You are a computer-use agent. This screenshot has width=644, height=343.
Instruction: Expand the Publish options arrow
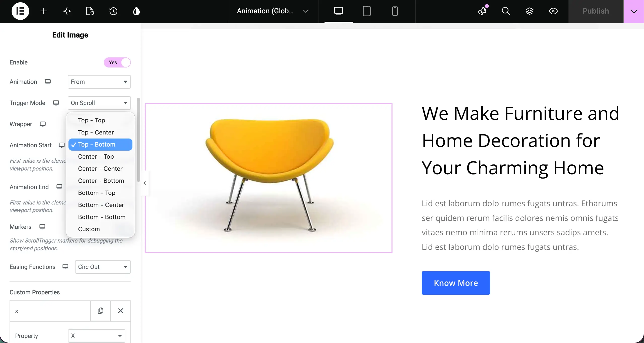coord(634,11)
